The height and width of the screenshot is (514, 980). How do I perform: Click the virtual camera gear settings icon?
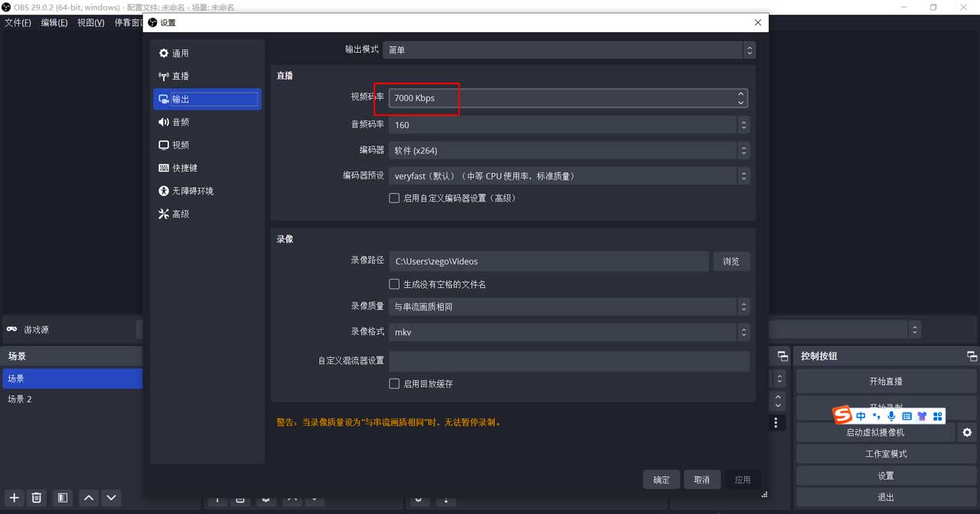pyautogui.click(x=967, y=433)
